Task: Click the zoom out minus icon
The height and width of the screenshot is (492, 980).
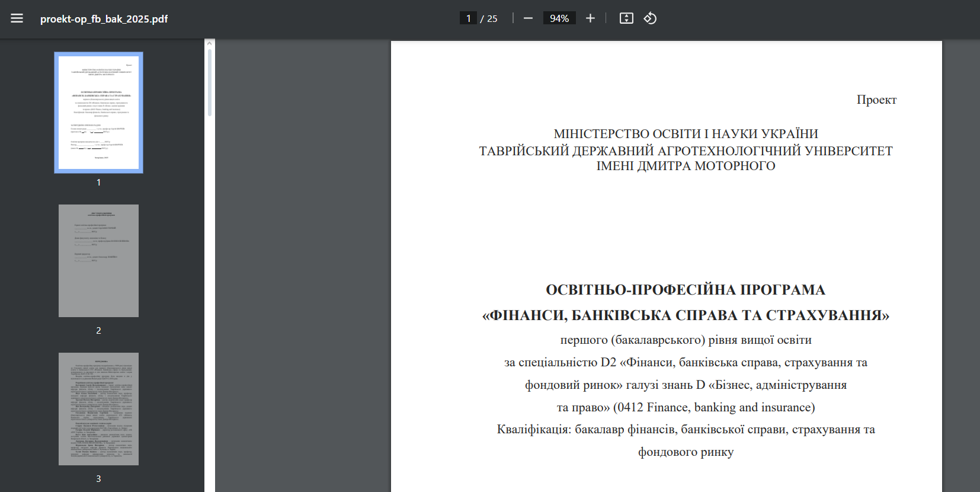Action: 528,18
